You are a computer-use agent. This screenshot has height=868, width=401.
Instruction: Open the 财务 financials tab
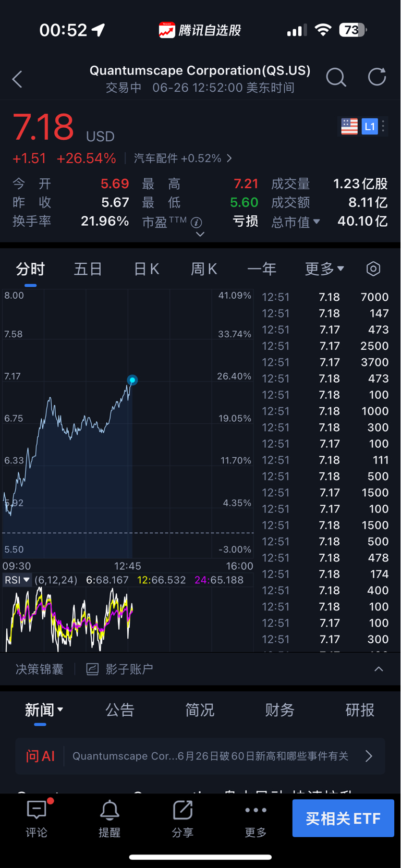click(x=280, y=710)
